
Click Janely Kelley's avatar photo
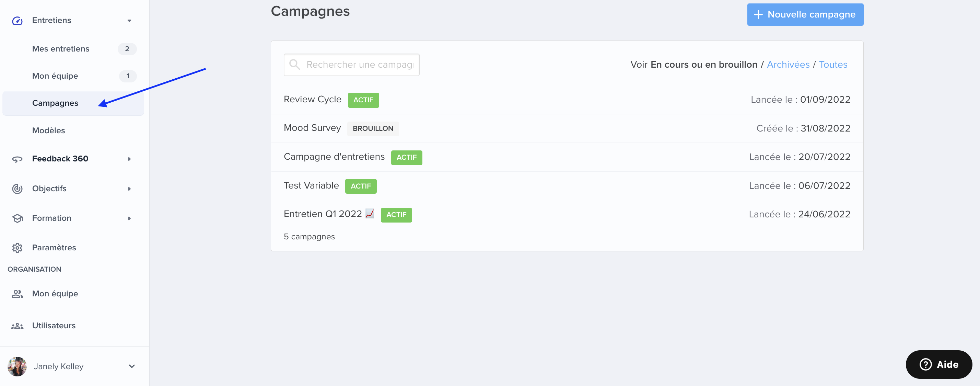[17, 366]
